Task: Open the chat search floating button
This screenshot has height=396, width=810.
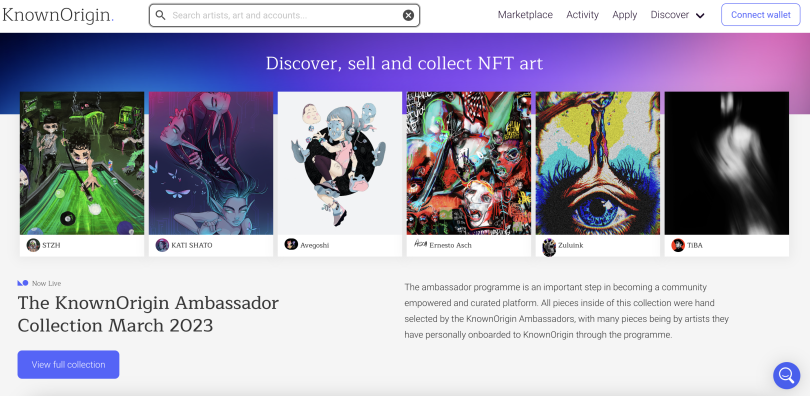Action: pos(786,375)
